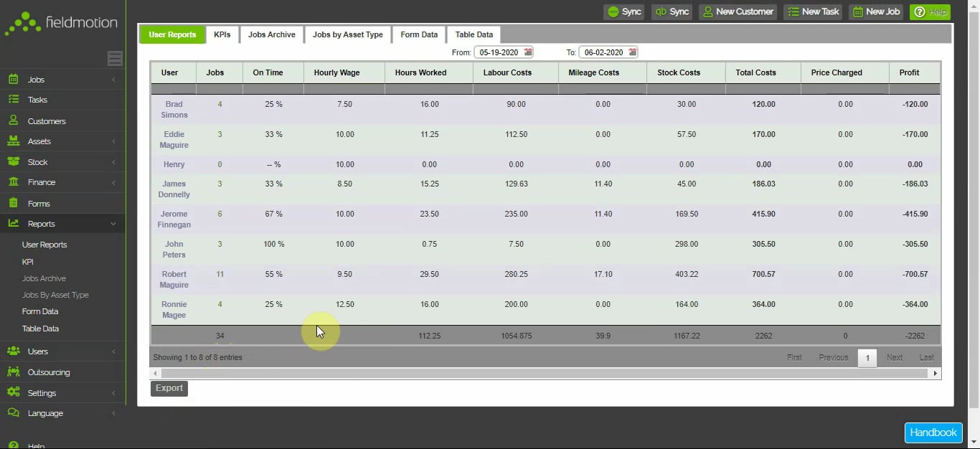
Task: Click the From date input field
Action: pos(504,52)
